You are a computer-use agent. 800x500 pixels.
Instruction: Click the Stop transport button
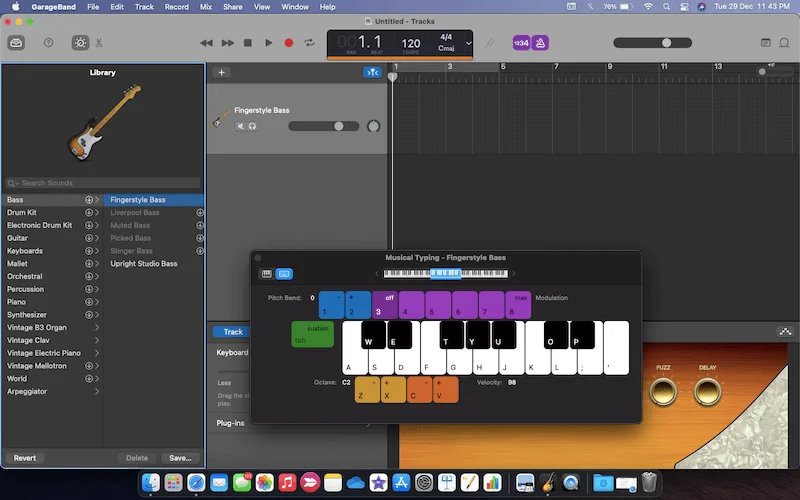coord(248,43)
